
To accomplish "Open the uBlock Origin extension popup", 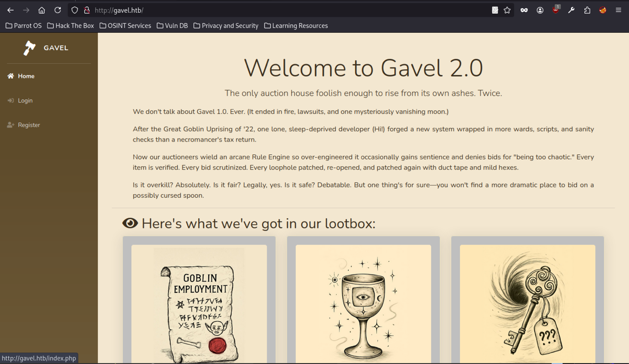I will click(x=556, y=10).
